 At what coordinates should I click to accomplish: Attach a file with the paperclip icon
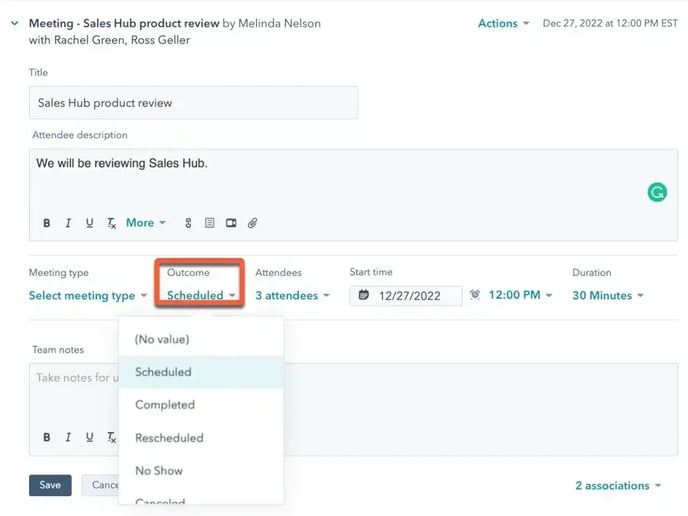click(252, 223)
